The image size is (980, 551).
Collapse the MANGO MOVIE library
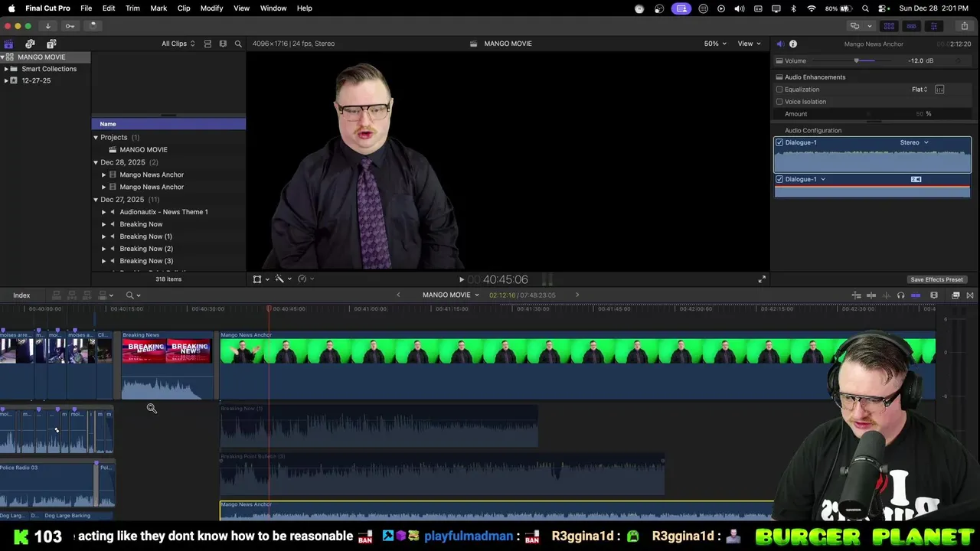(x=3, y=57)
